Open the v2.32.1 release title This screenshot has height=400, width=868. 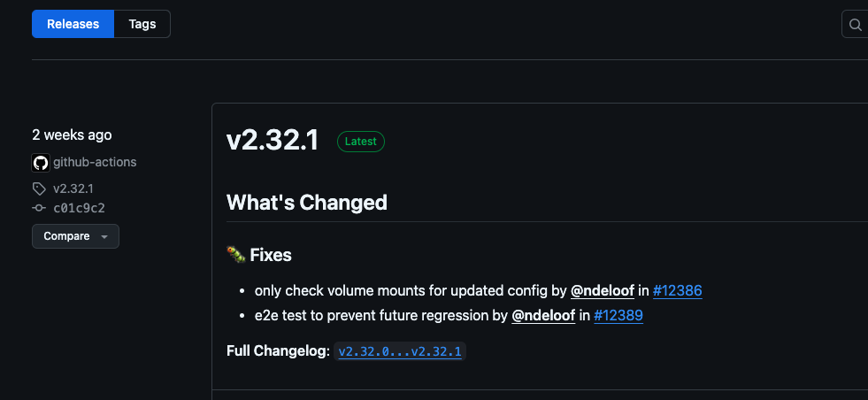tap(273, 141)
